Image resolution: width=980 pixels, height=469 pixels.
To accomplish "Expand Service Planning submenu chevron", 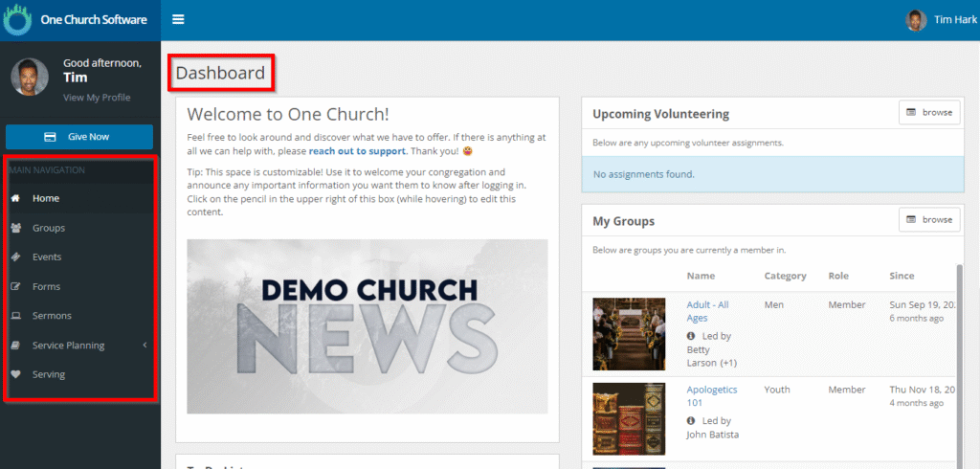I will coord(145,346).
